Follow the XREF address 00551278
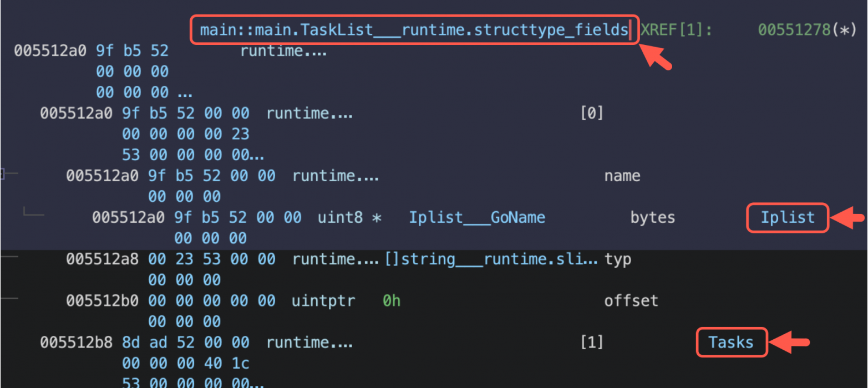 coord(795,29)
